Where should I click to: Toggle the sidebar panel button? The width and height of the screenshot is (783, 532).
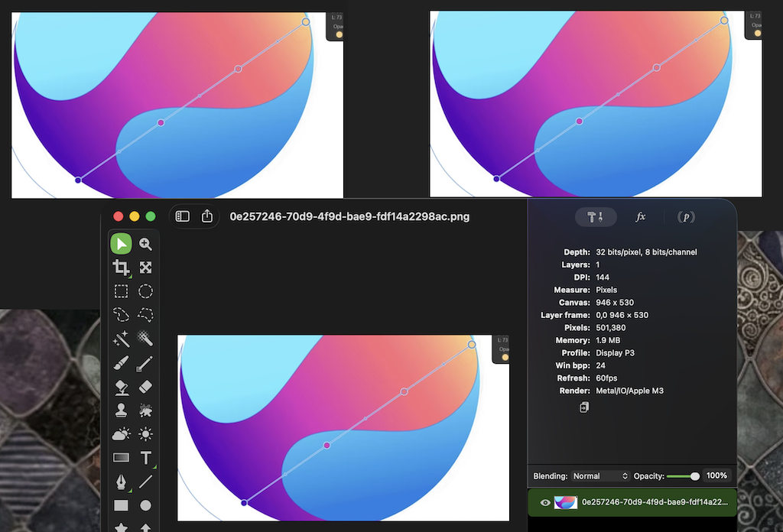pyautogui.click(x=182, y=216)
